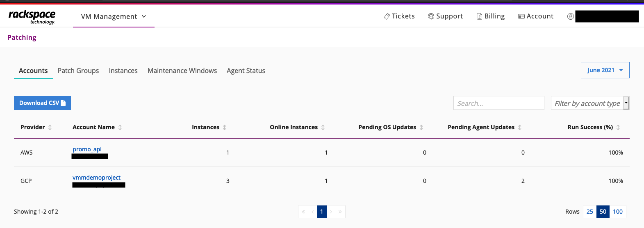This screenshot has height=228, width=644.
Task: Click the AWS provider cell
Action: tap(26, 153)
